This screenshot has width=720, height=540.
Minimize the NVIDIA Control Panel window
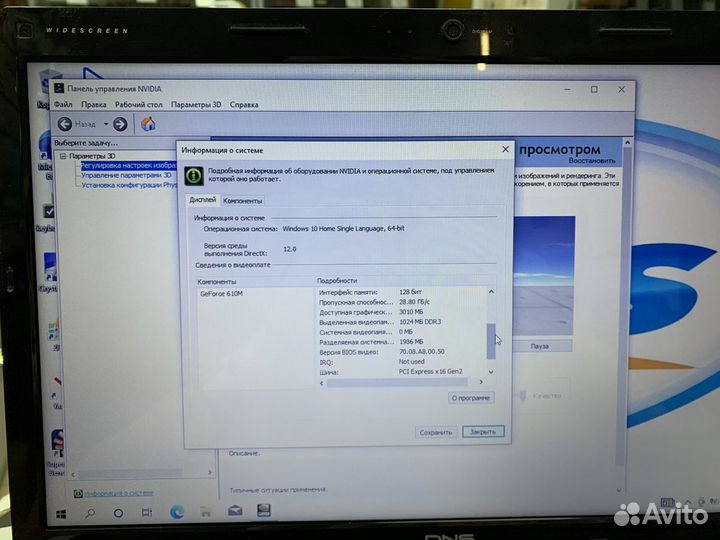click(568, 89)
